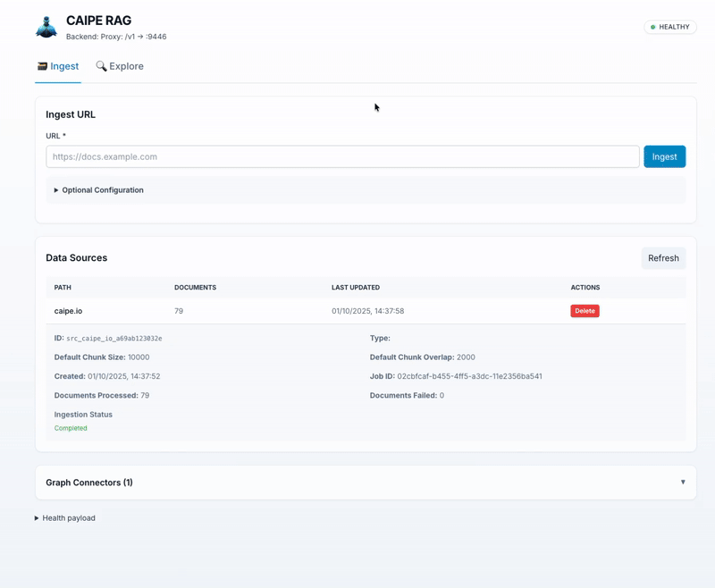The width and height of the screenshot is (715, 588).
Task: Open the Explore tab
Action: (120, 66)
